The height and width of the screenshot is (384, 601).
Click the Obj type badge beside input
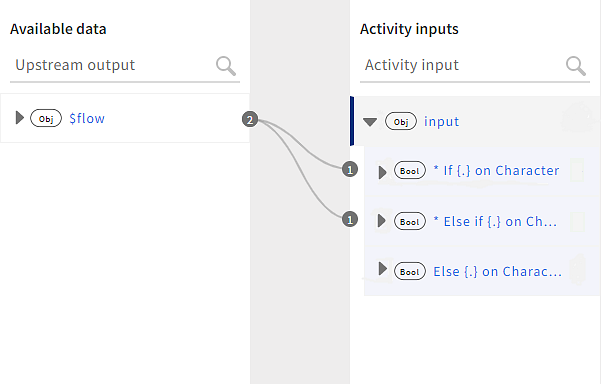click(x=401, y=121)
